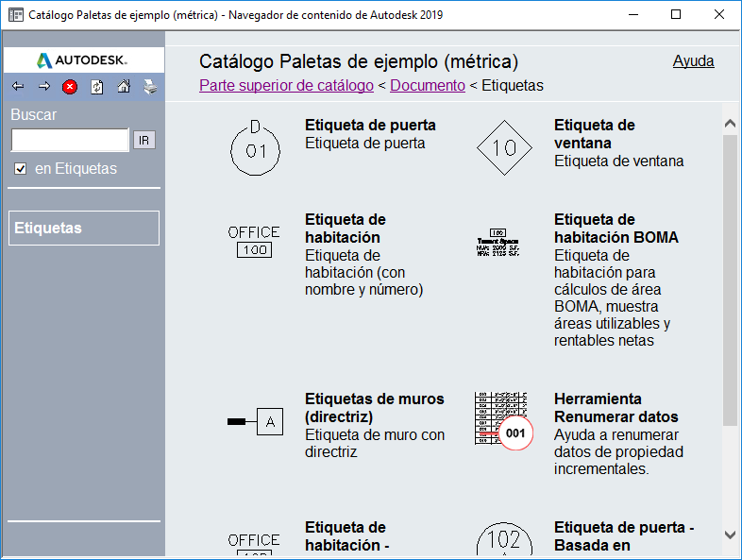The width and height of the screenshot is (742, 560).
Task: Click the scrollbar up arrow
Action: 730,124
